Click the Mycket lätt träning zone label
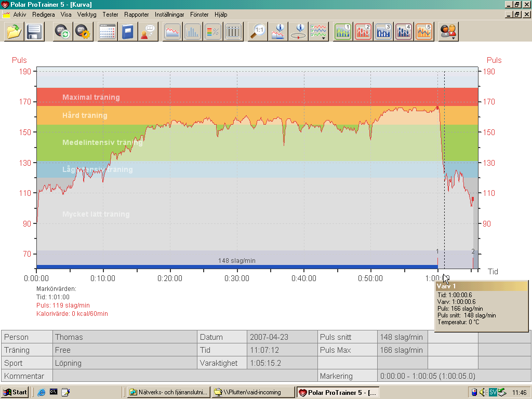Viewport: 532px width, 399px height. coord(96,214)
